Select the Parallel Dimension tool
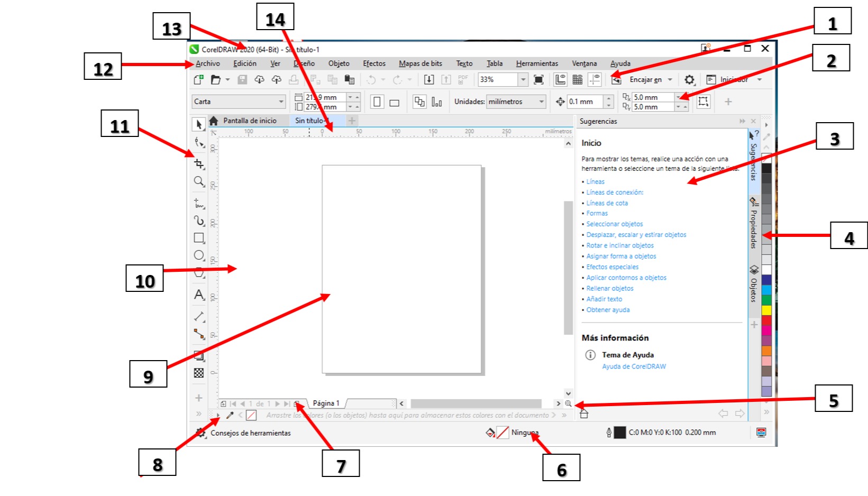The image size is (868, 496). (x=199, y=316)
